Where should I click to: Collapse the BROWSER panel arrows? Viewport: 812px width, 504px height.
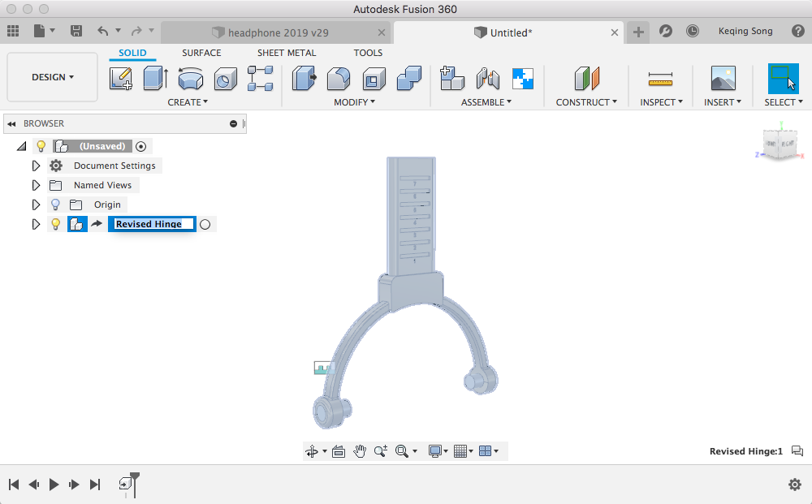point(11,123)
